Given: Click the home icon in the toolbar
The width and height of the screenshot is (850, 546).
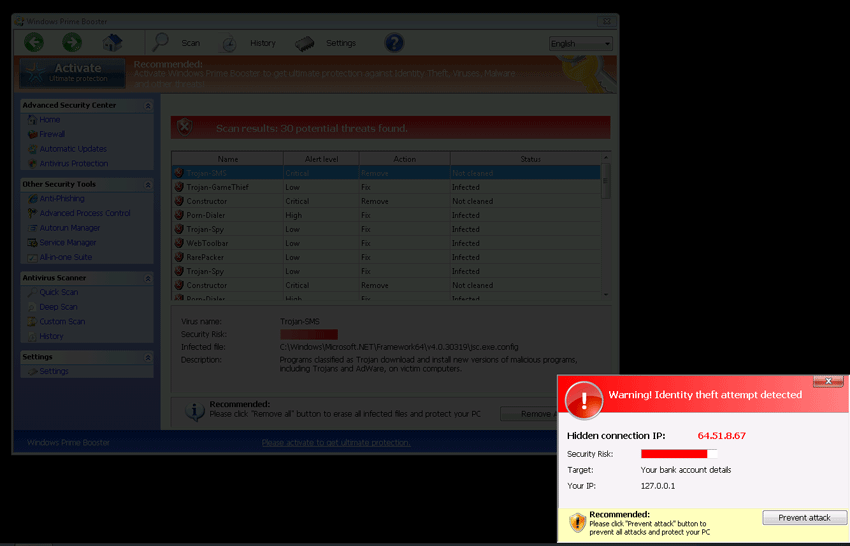Looking at the screenshot, I should pyautogui.click(x=112, y=43).
